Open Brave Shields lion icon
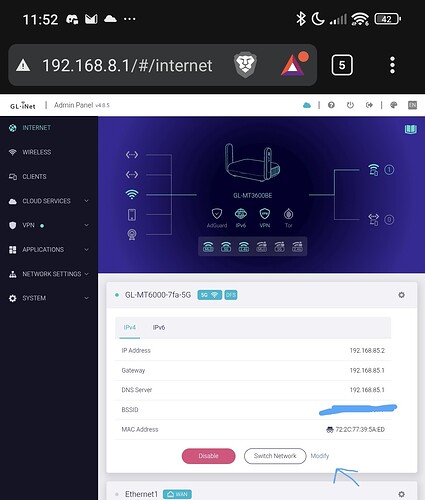Screen dimensions: 425x500 (x=245, y=65)
